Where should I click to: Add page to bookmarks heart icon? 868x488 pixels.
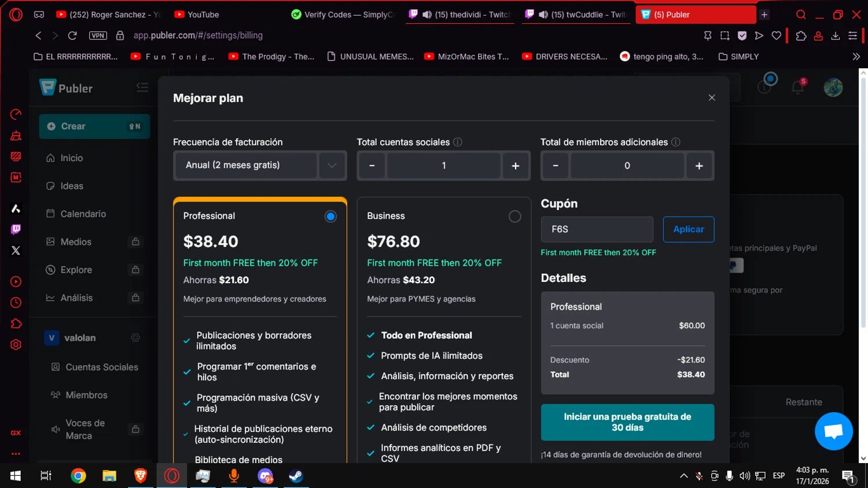pos(777,35)
